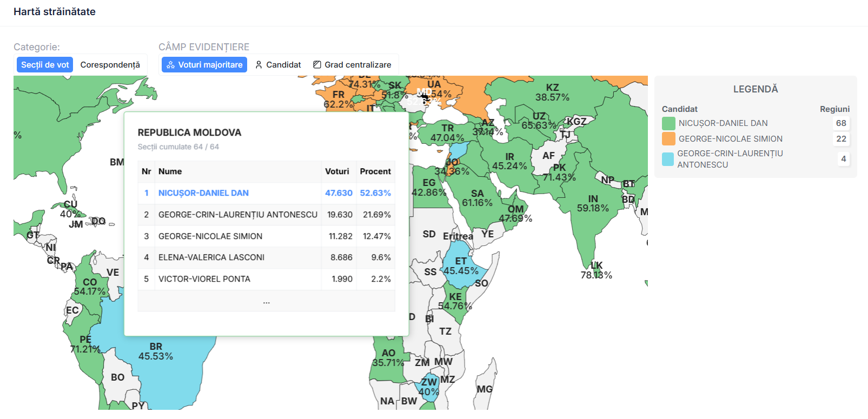Select Ethiopia (ET) on the map
Viewport: 868px width, 419px height.
tap(460, 266)
